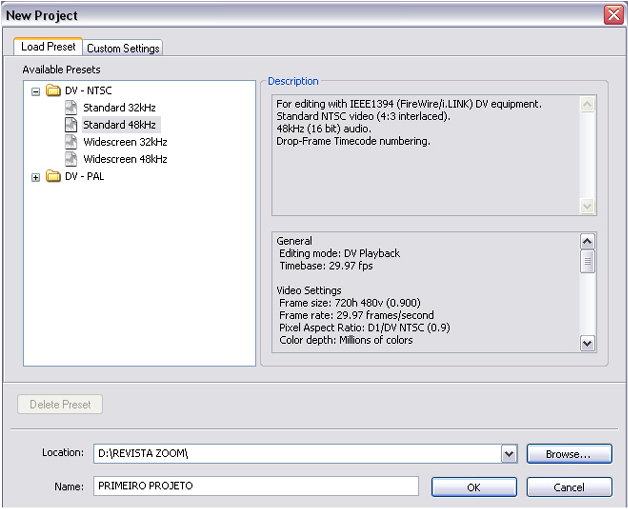Click the Widescreen 32kHz preset file icon

point(71,142)
